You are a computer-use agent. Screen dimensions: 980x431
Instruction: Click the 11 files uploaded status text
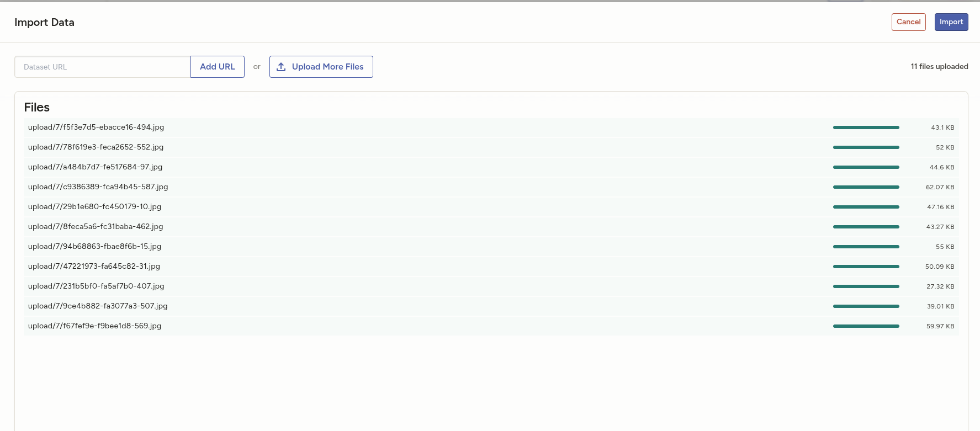click(939, 67)
